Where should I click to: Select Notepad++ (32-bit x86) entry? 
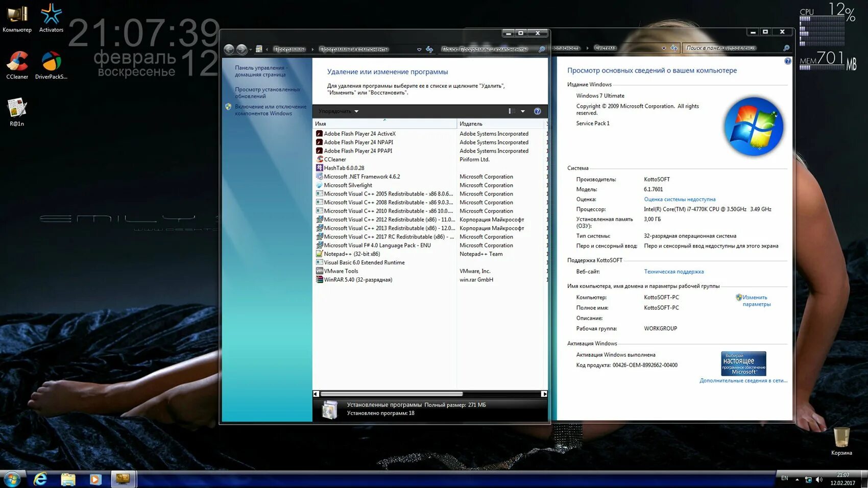point(429,254)
